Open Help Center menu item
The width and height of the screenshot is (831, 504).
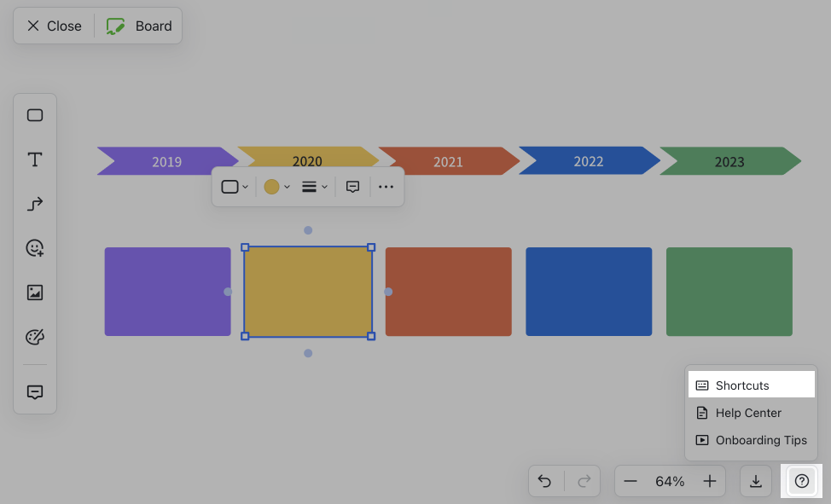coord(752,413)
